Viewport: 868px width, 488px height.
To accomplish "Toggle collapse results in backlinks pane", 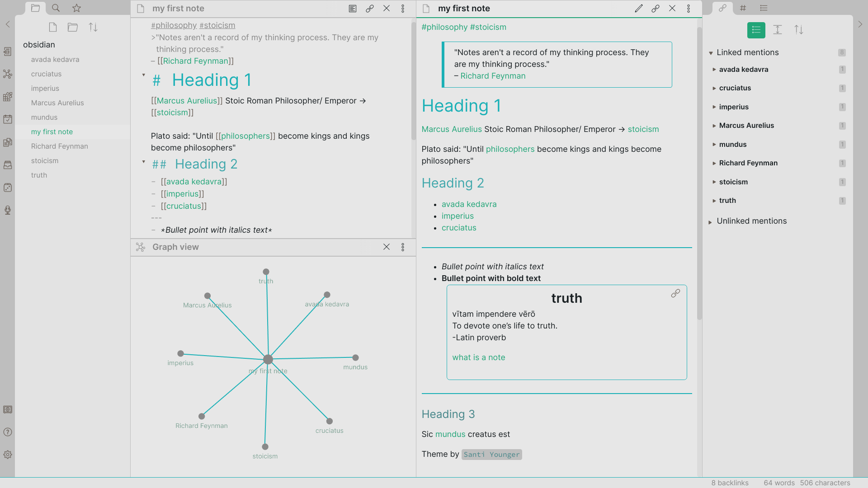I will (x=756, y=30).
